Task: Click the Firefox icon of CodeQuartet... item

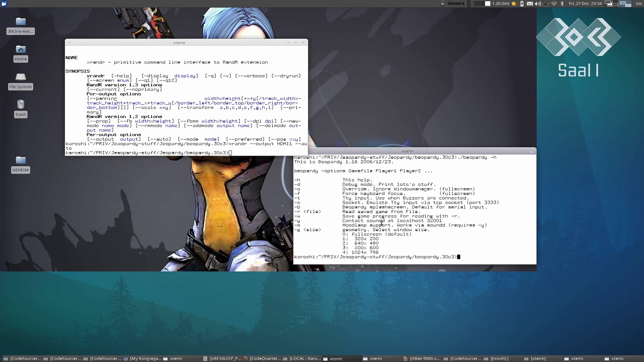Action: 246,359
